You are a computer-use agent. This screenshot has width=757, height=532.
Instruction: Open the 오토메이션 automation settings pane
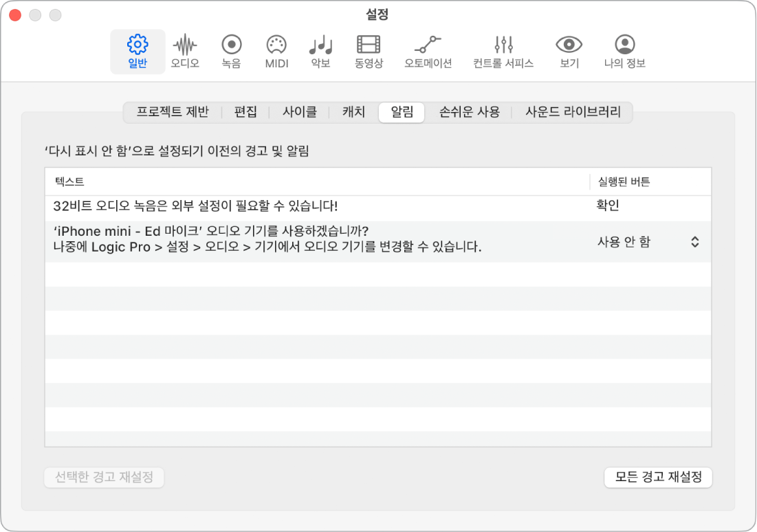pos(428,52)
